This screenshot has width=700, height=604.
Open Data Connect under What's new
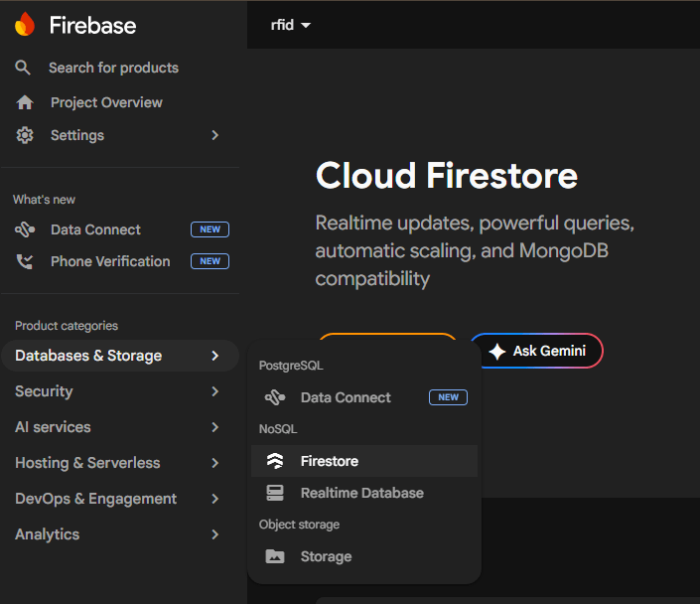(x=95, y=229)
